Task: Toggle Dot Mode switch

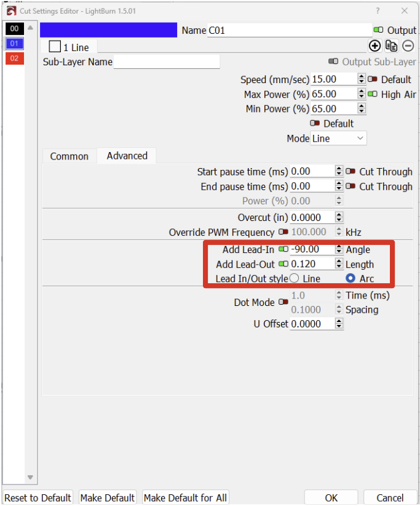Action: click(283, 302)
